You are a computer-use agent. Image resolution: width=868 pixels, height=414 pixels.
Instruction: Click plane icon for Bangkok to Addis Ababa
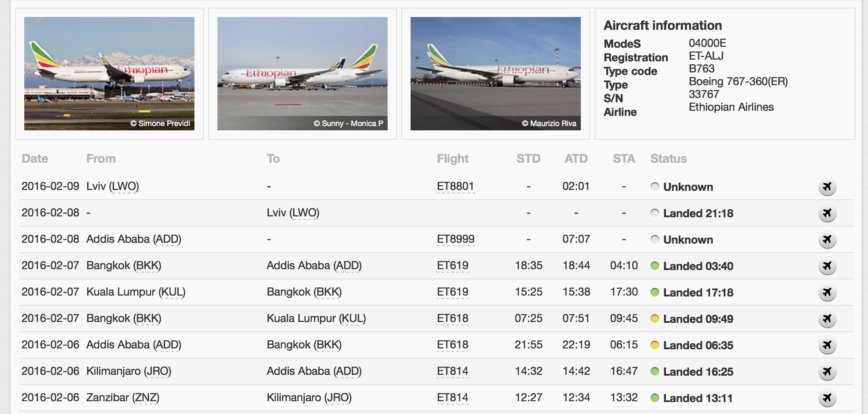[x=827, y=266]
